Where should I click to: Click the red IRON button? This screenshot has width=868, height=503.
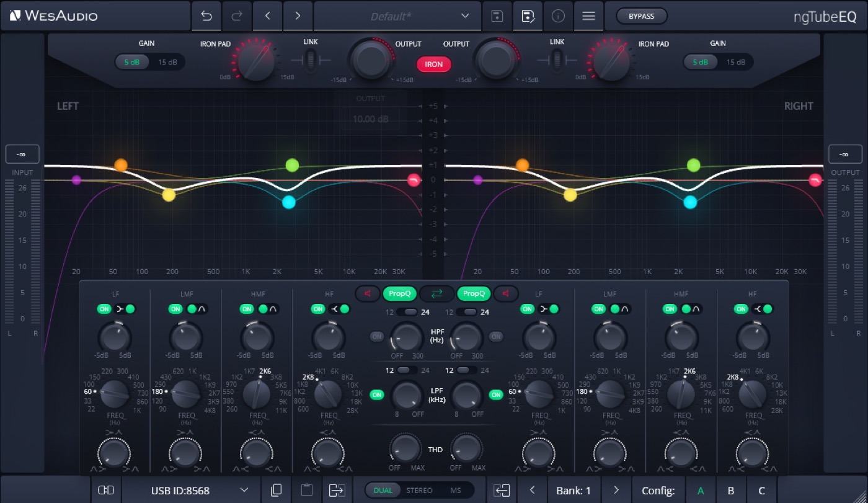[x=434, y=64]
